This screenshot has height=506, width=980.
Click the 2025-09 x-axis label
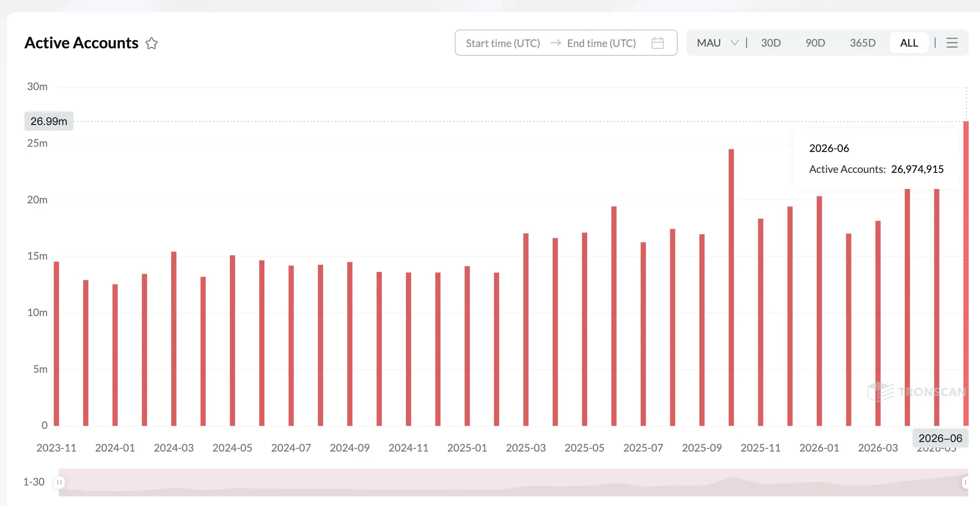702,448
